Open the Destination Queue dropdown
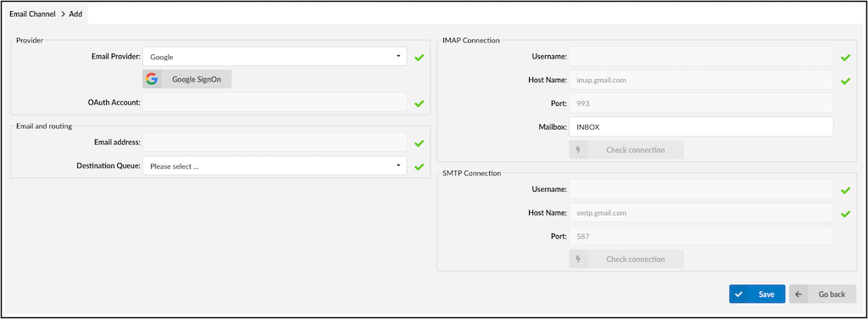Viewport: 868px width, 319px height. [x=275, y=165]
